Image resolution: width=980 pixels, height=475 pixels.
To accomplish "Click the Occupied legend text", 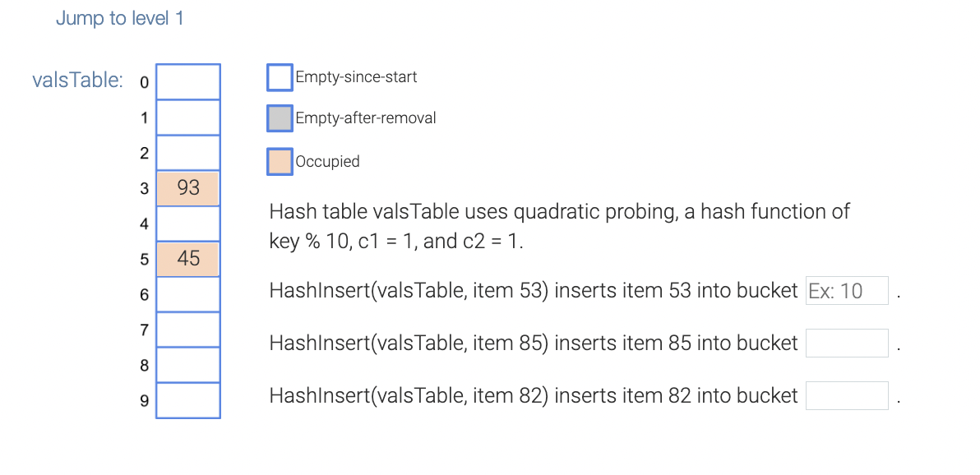I will point(327,161).
